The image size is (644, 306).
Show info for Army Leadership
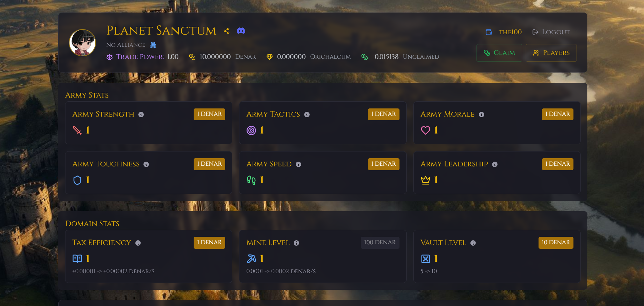point(495,164)
